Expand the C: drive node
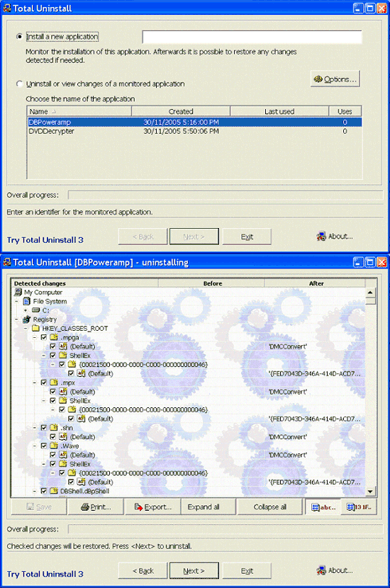Viewport: 390px width, 588px height. [26, 310]
